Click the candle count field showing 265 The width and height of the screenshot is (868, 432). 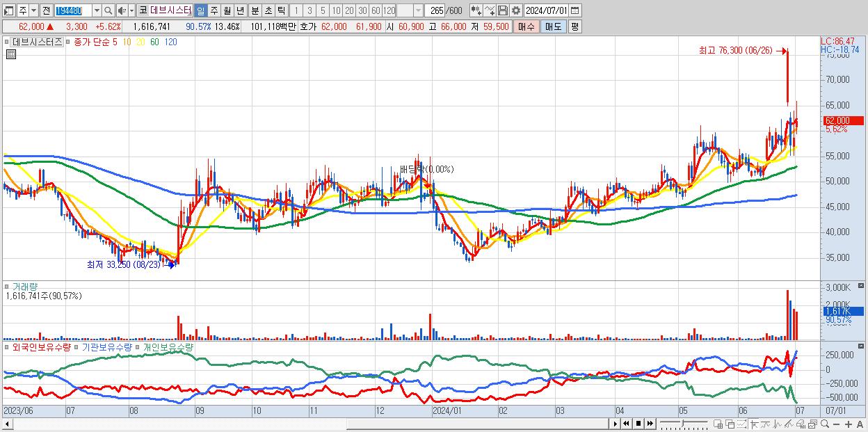coord(435,10)
